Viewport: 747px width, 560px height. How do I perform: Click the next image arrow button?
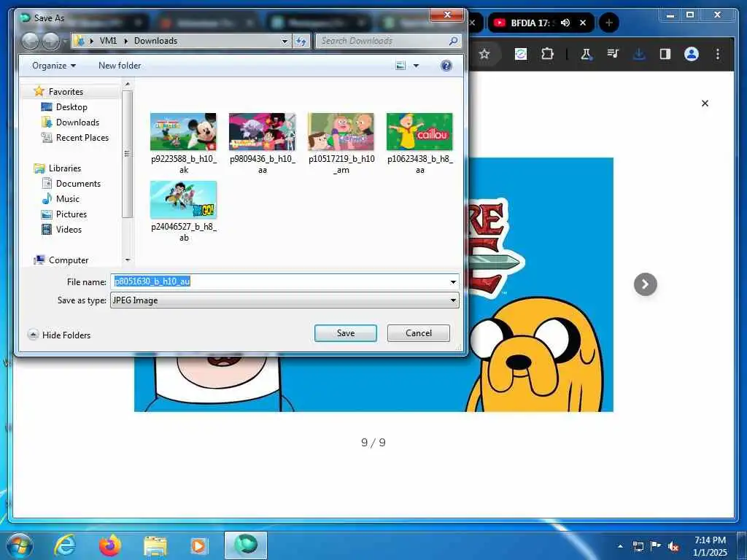coord(646,284)
